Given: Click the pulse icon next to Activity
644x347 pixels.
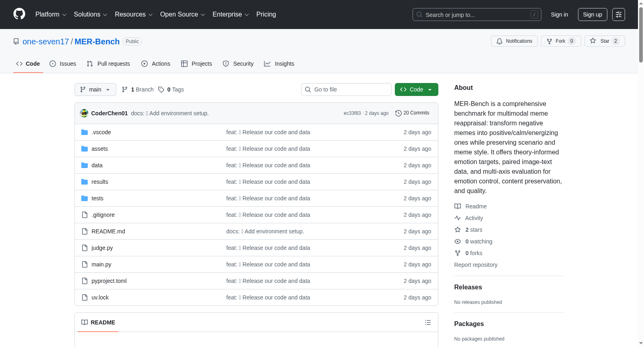Looking at the screenshot, I should pyautogui.click(x=458, y=218).
